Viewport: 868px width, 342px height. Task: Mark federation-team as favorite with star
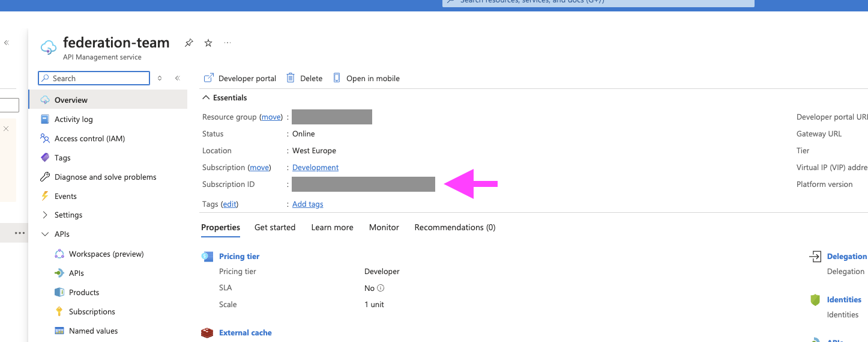(x=208, y=43)
